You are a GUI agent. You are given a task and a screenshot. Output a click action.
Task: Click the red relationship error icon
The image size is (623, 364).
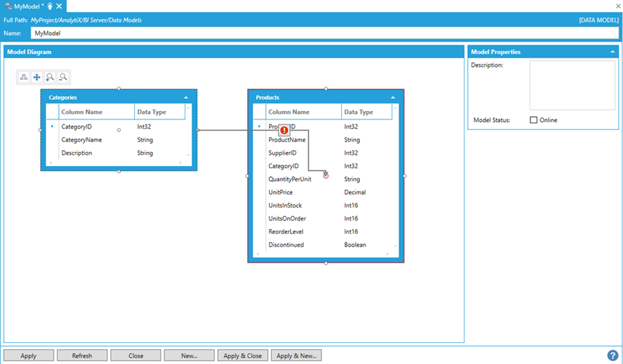[284, 130]
